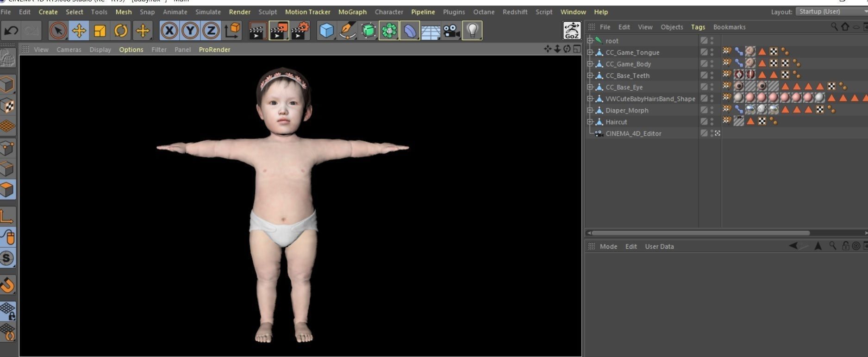Open the Attribute Manager Mode menu
The image size is (868, 357).
coord(608,246)
